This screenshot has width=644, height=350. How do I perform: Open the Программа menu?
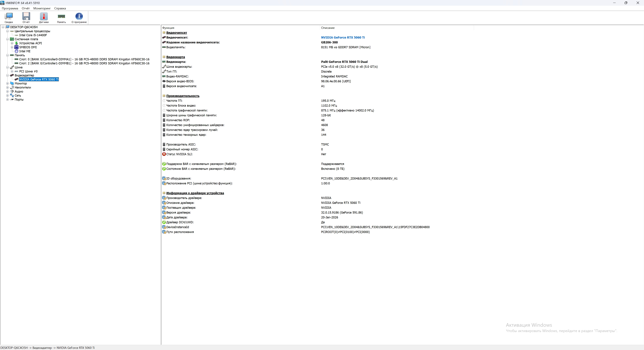click(x=10, y=8)
